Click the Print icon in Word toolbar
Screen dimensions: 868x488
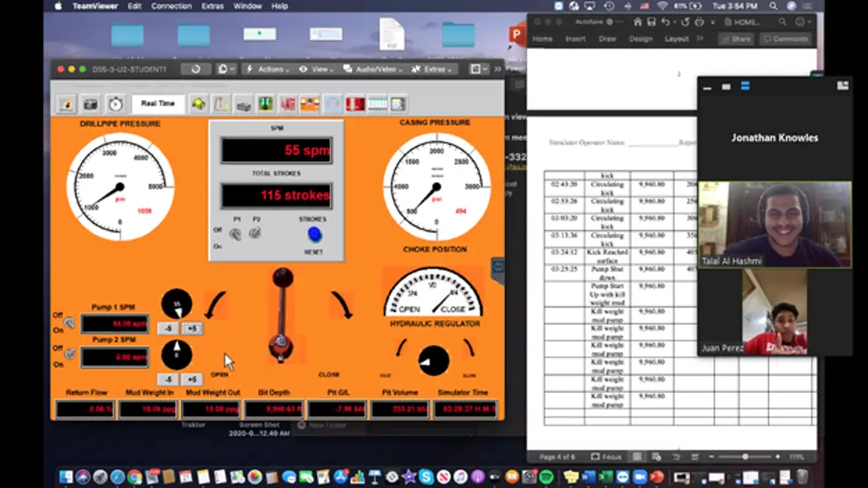[699, 22]
